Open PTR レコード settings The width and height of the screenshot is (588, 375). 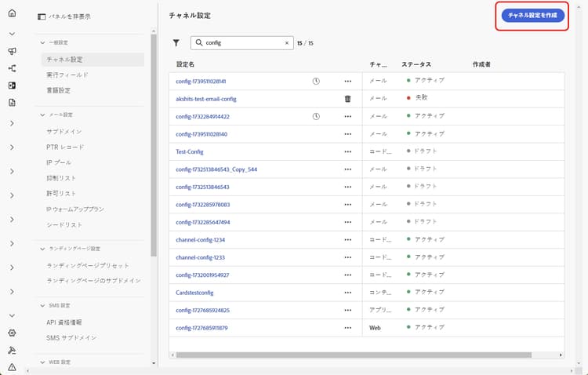point(65,147)
